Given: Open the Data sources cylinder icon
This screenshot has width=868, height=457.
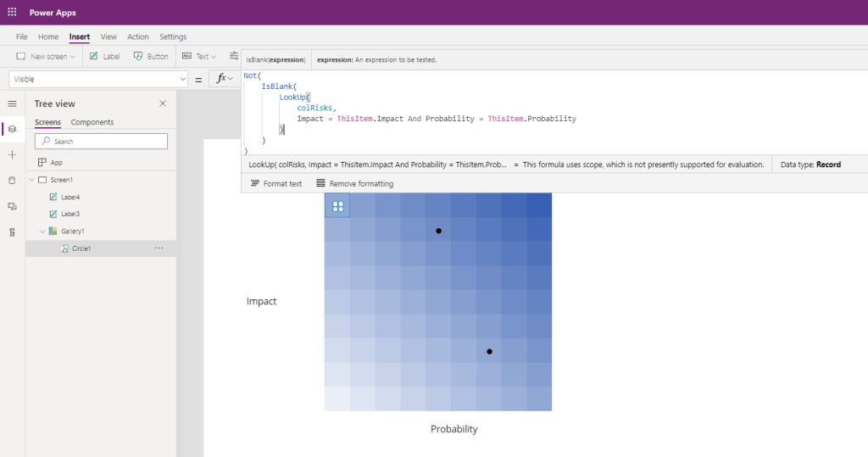Looking at the screenshot, I should [x=12, y=181].
